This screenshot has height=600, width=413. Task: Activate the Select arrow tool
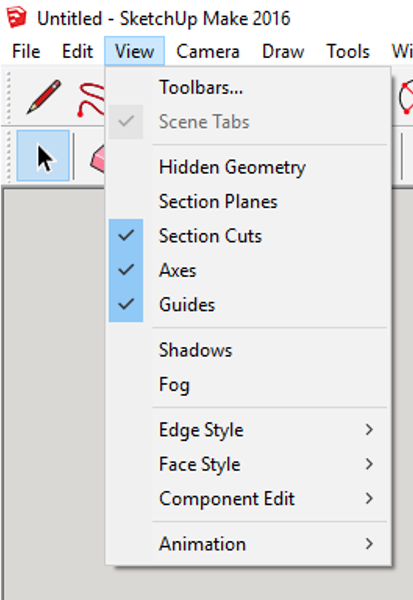(x=43, y=155)
